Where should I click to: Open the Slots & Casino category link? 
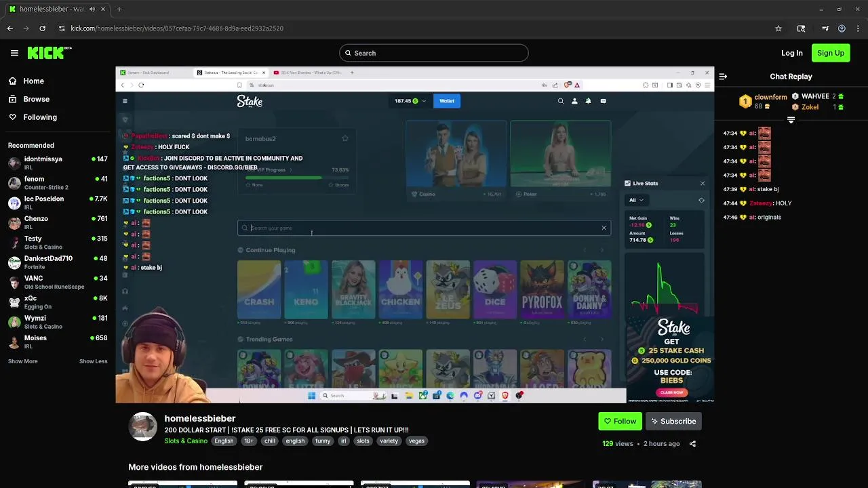(186, 441)
